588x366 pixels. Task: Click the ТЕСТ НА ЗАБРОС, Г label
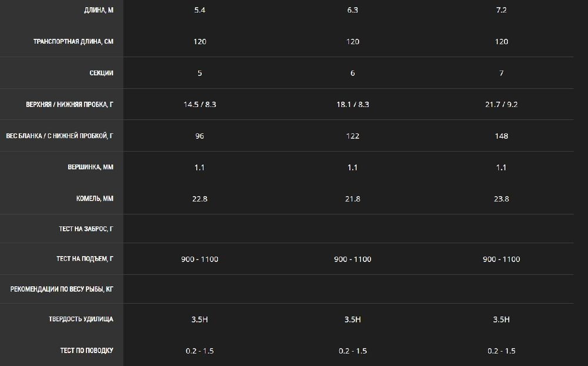tap(86, 229)
